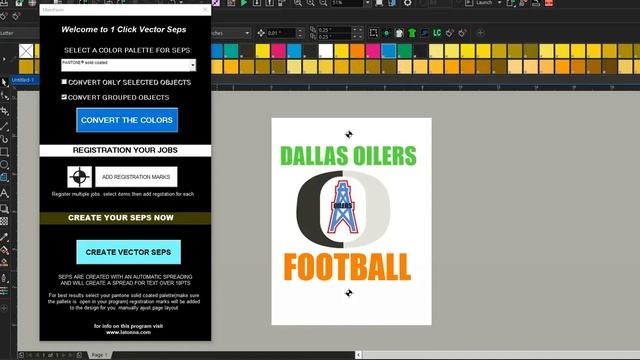
Task: Click Create Vector Seps button
Action: [x=129, y=252]
